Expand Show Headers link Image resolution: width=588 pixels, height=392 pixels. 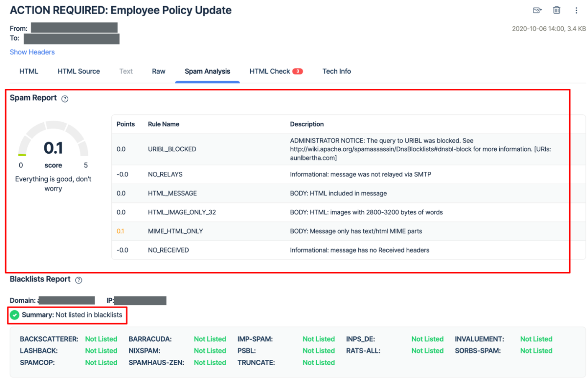point(32,52)
